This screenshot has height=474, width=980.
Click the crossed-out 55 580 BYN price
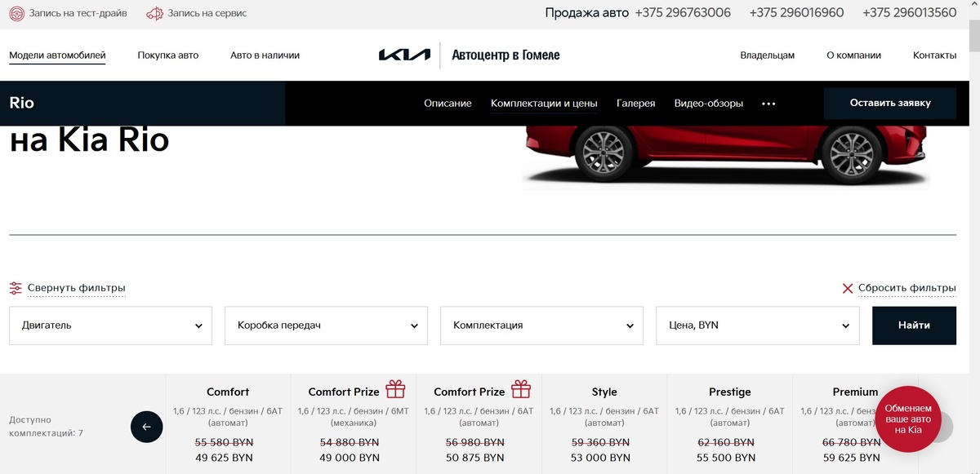[x=224, y=442]
